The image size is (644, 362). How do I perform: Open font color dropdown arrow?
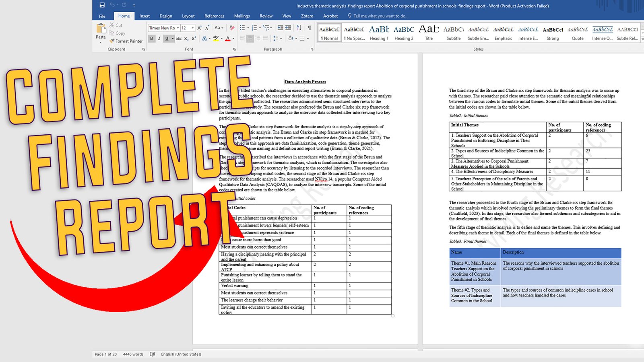coord(233,39)
